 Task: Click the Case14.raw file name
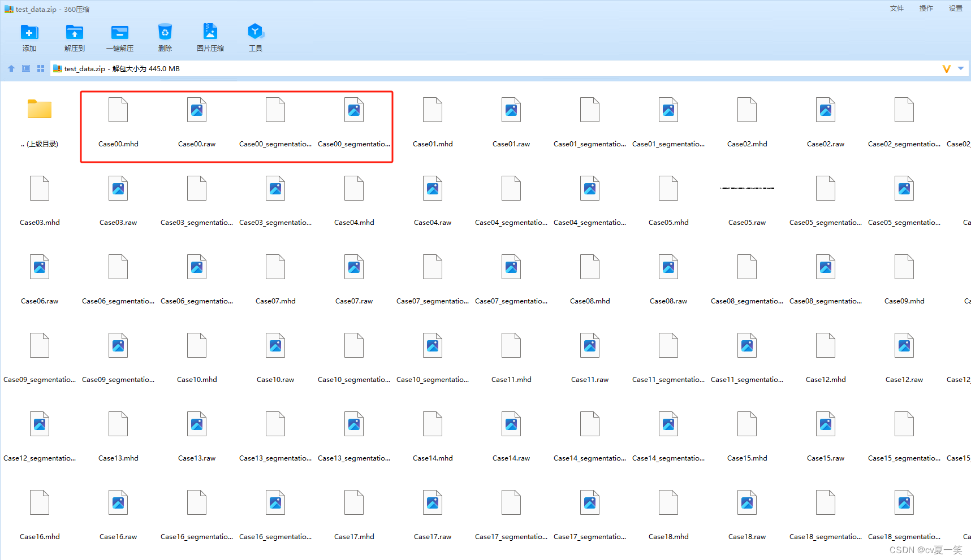click(511, 458)
